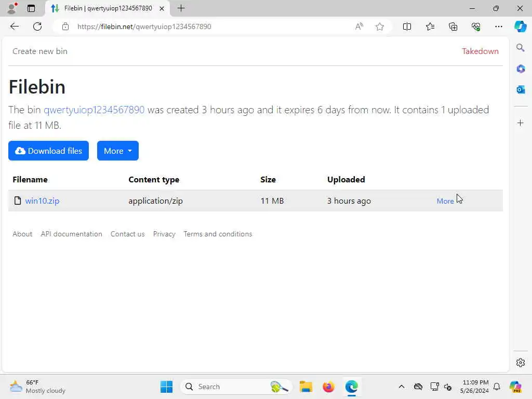The height and width of the screenshot is (399, 532).
Task: Launch Copilot from the Edge toolbar
Action: pyautogui.click(x=520, y=26)
